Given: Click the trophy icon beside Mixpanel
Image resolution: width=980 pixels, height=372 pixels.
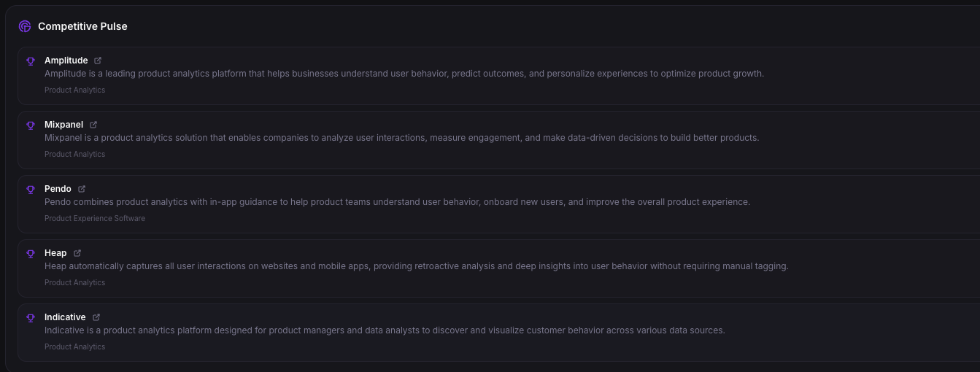Looking at the screenshot, I should click(x=31, y=125).
